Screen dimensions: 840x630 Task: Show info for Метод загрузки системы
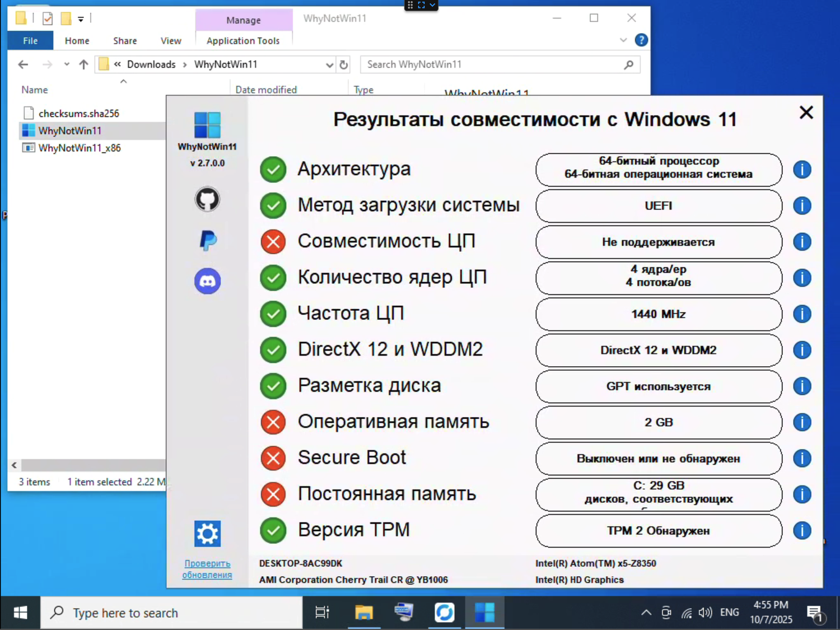[x=802, y=206]
